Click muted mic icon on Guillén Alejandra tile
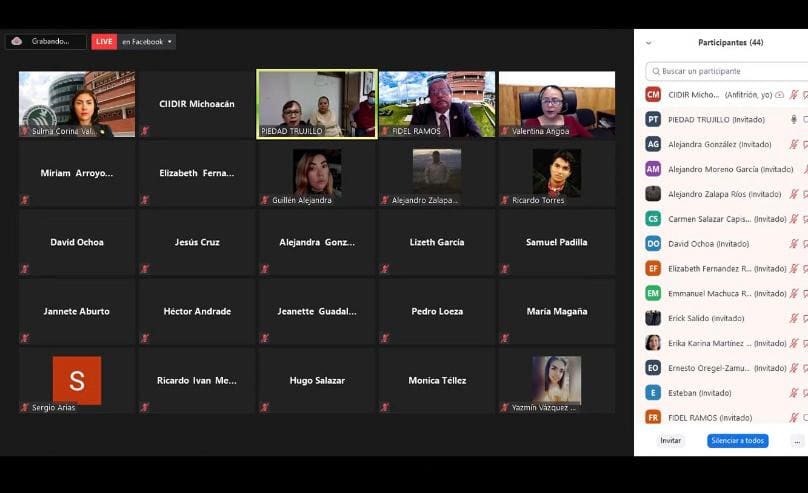 point(265,200)
